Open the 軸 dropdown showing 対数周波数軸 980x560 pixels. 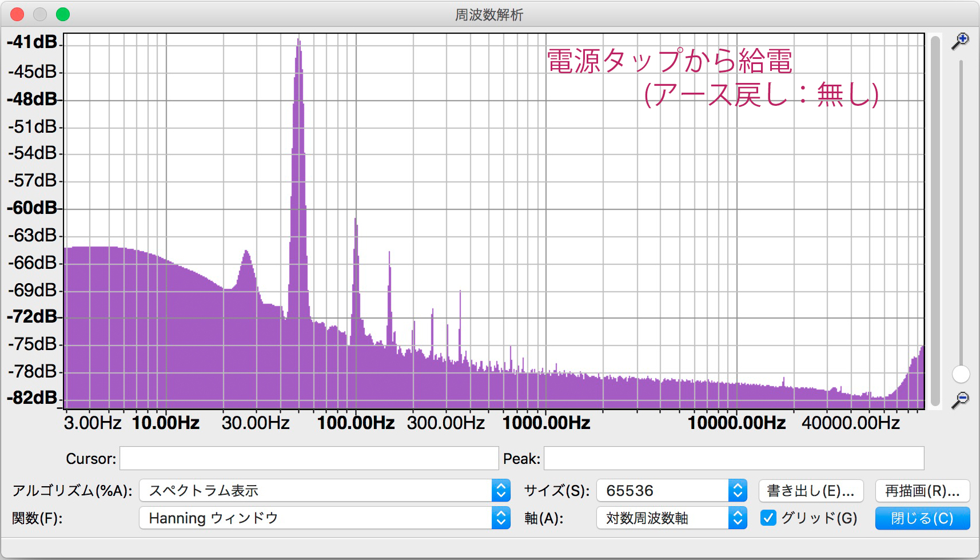pos(672,518)
